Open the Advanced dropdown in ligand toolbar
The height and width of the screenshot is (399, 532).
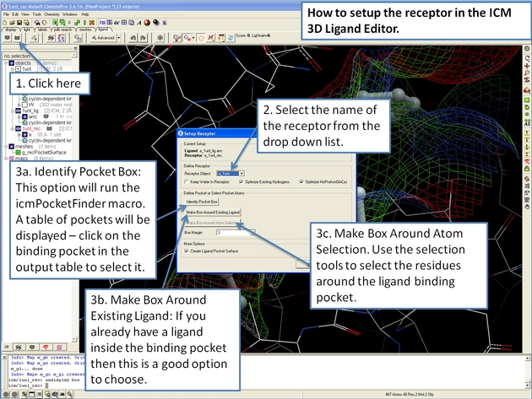coord(105,38)
